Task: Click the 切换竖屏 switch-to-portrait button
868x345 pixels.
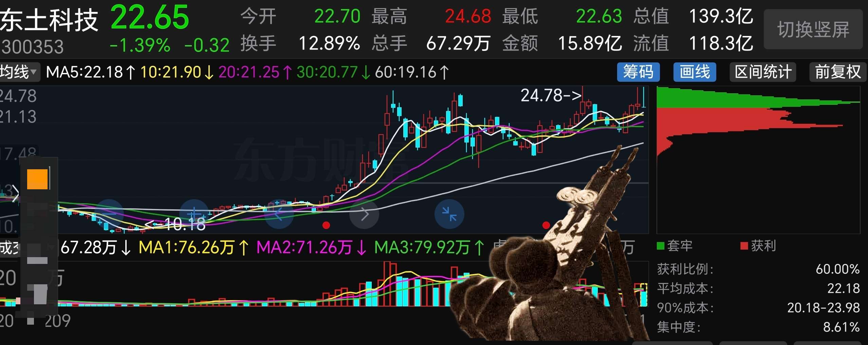Action: coord(813,30)
